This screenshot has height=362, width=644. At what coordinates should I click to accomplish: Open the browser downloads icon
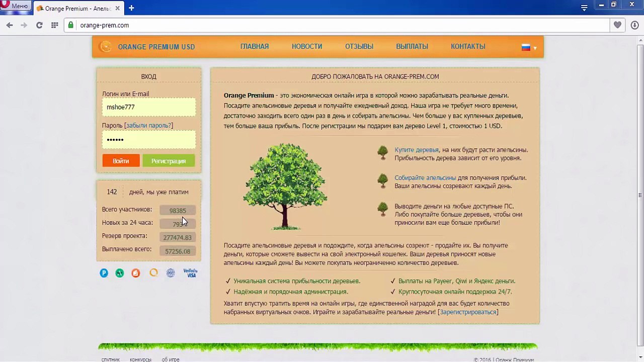tap(634, 25)
